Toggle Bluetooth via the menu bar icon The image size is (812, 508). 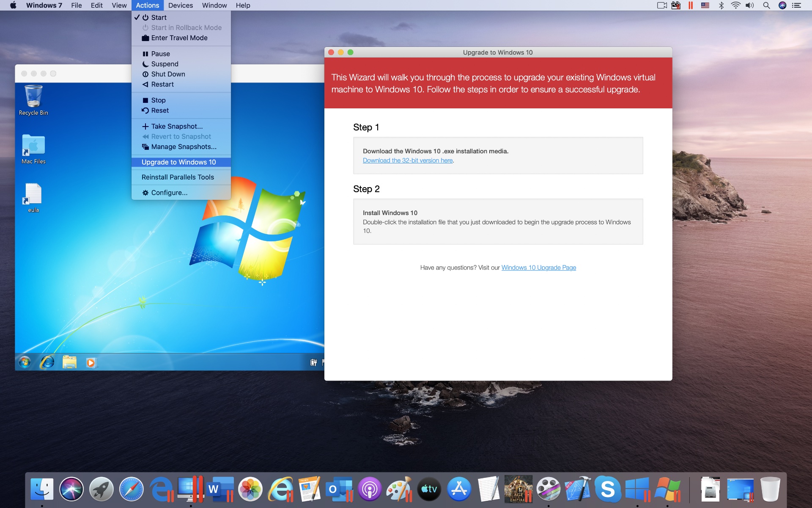pyautogui.click(x=721, y=6)
